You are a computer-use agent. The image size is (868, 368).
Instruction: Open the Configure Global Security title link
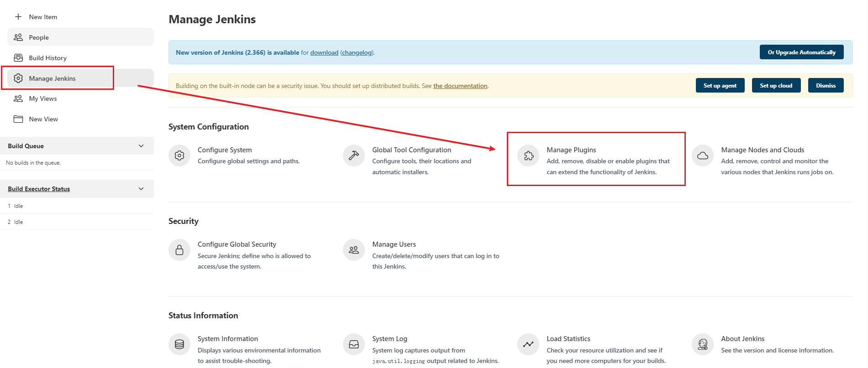(x=237, y=244)
